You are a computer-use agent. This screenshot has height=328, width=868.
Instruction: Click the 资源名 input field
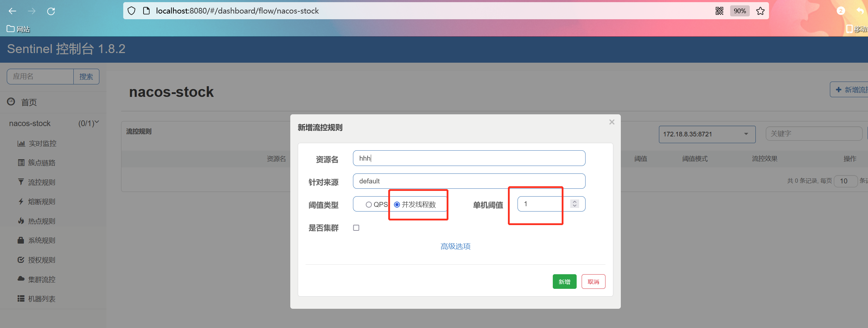(x=469, y=158)
